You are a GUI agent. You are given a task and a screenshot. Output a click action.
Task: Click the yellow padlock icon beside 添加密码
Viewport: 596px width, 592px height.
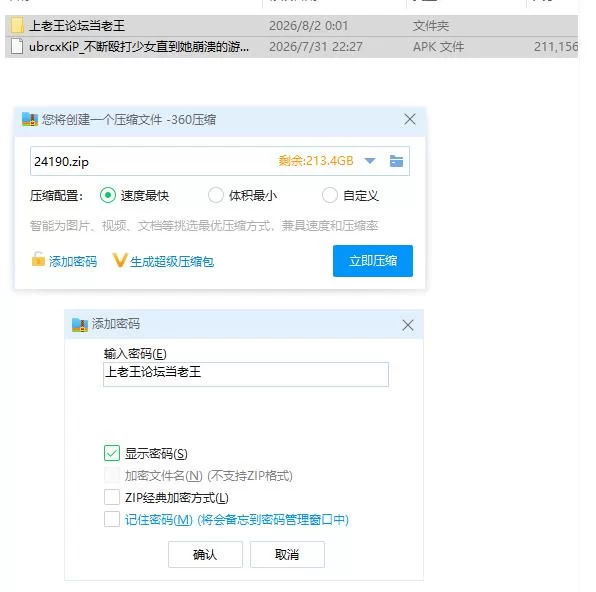tap(38, 260)
